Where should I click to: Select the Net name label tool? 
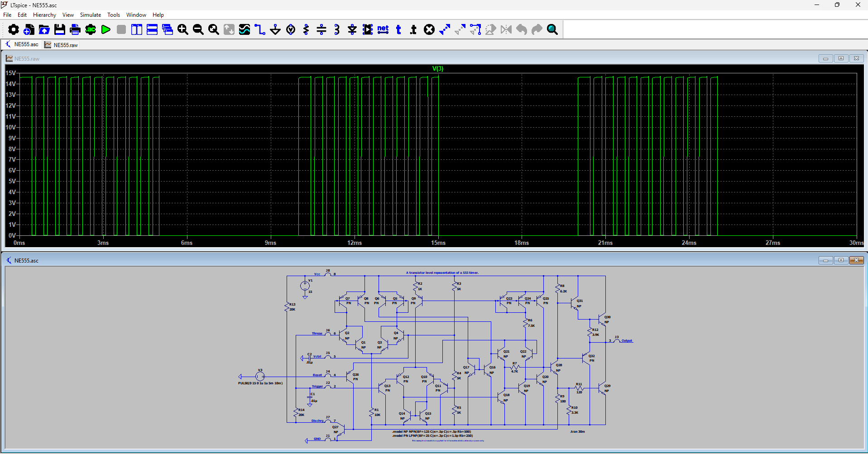(383, 30)
